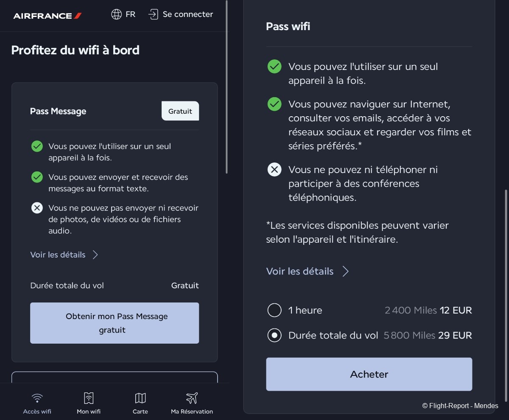
Task: Click the Air France logo
Action: point(48,16)
